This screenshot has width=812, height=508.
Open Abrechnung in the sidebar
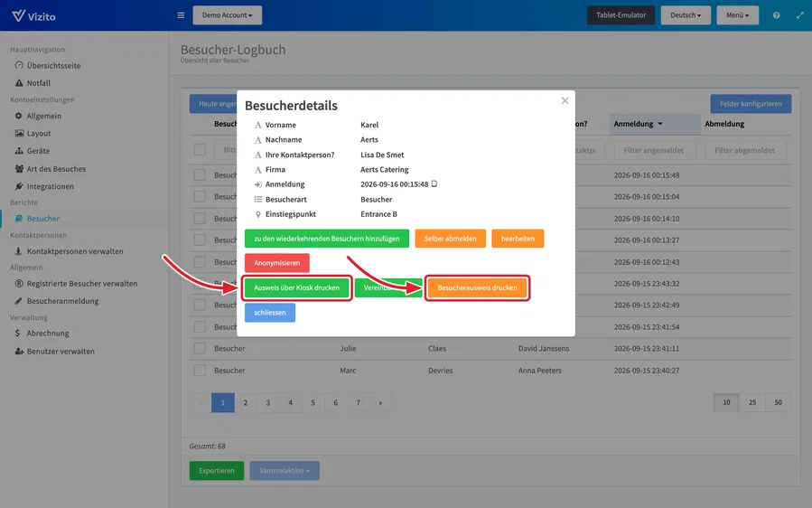(42, 334)
